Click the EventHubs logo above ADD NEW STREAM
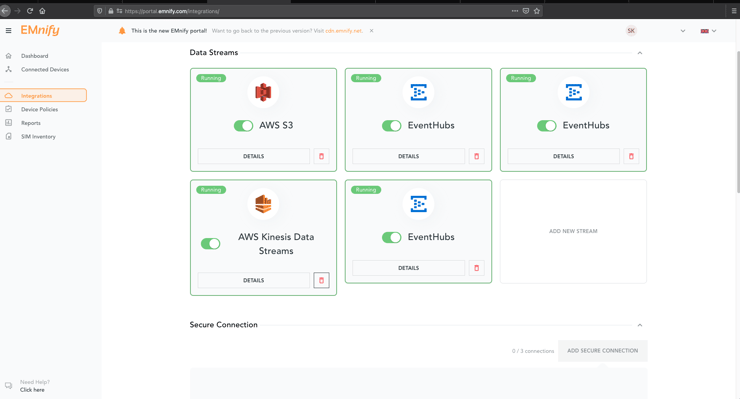The image size is (740, 399). 573,93
